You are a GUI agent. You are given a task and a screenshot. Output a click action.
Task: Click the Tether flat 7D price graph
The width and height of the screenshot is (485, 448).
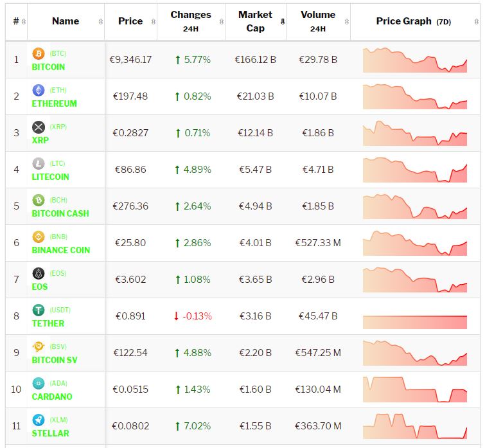(414, 316)
